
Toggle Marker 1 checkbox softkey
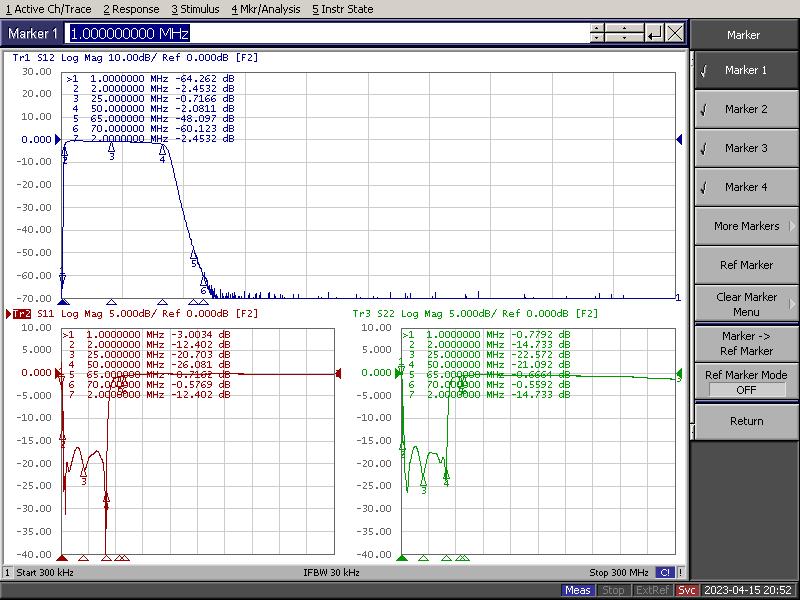(743, 70)
